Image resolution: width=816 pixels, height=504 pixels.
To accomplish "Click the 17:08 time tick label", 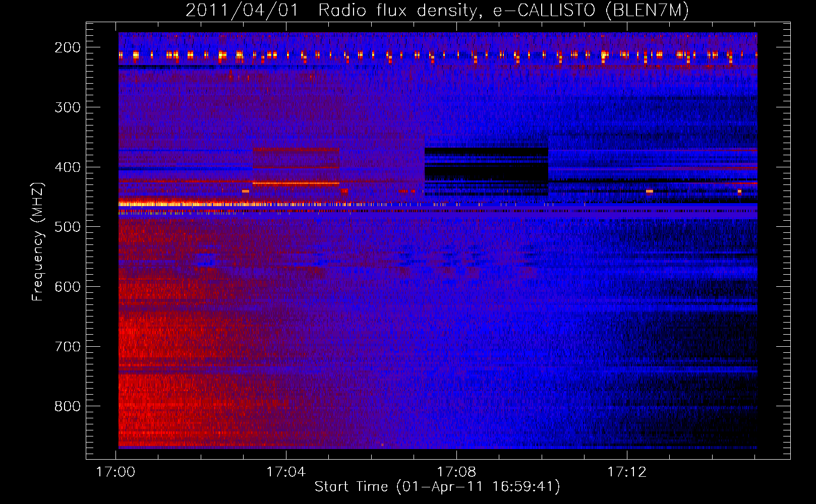I will (456, 472).
